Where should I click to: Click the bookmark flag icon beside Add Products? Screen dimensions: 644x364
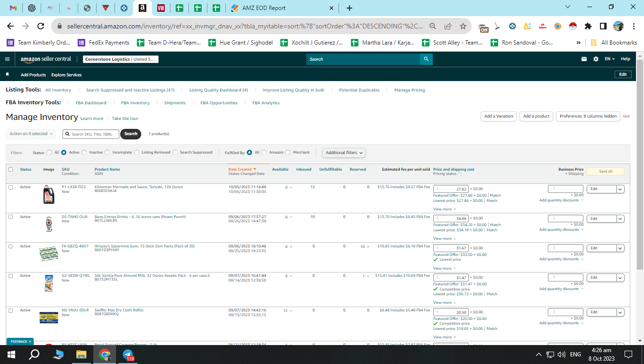click(x=7, y=74)
